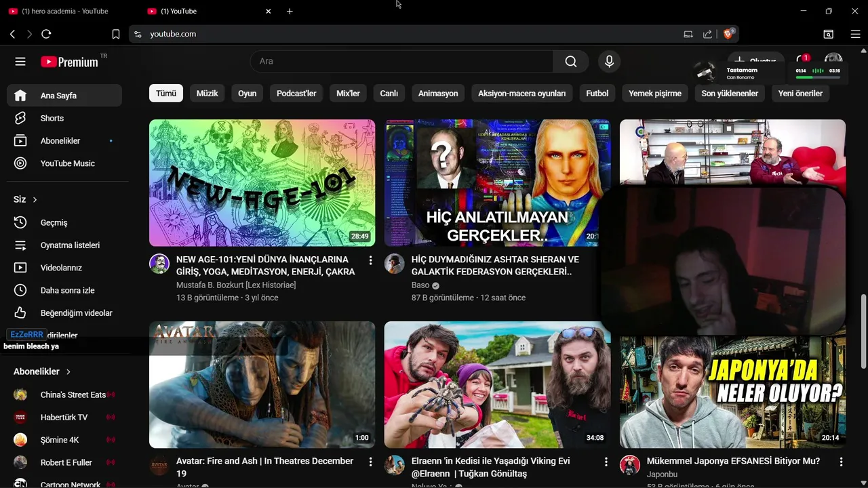Open Shorts in the sidebar
The image size is (868, 488).
click(x=64, y=118)
